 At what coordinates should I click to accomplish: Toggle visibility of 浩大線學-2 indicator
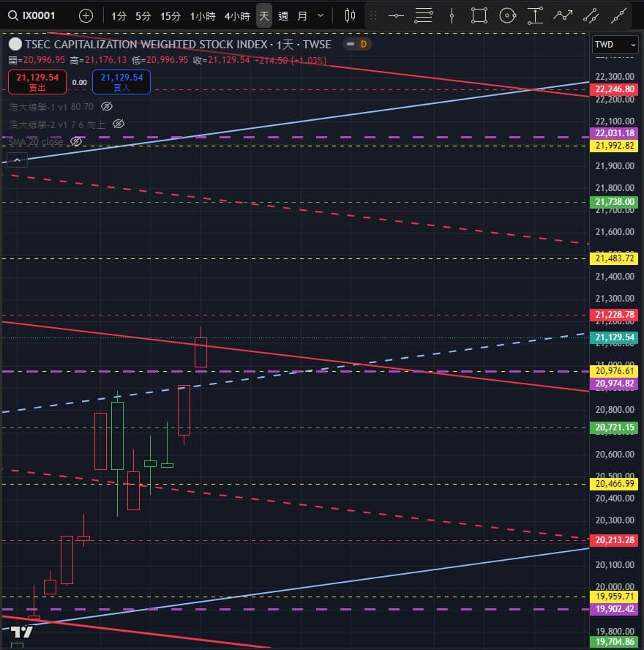pyautogui.click(x=119, y=124)
